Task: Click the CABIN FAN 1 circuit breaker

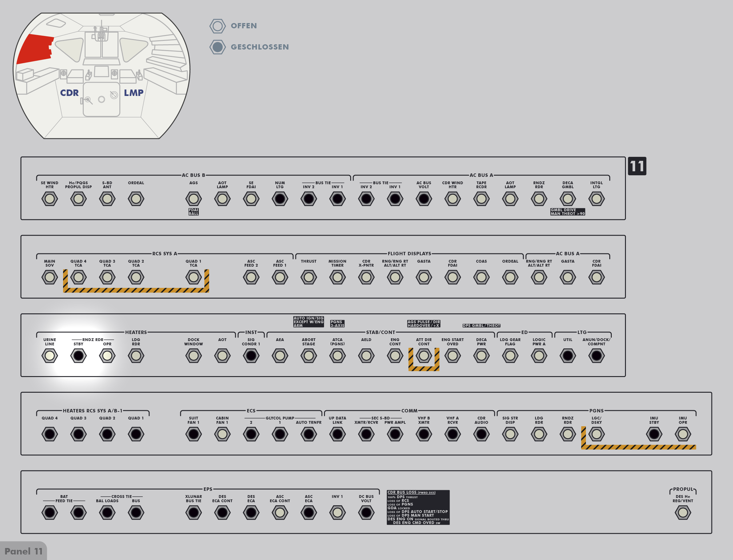Action: (x=222, y=434)
